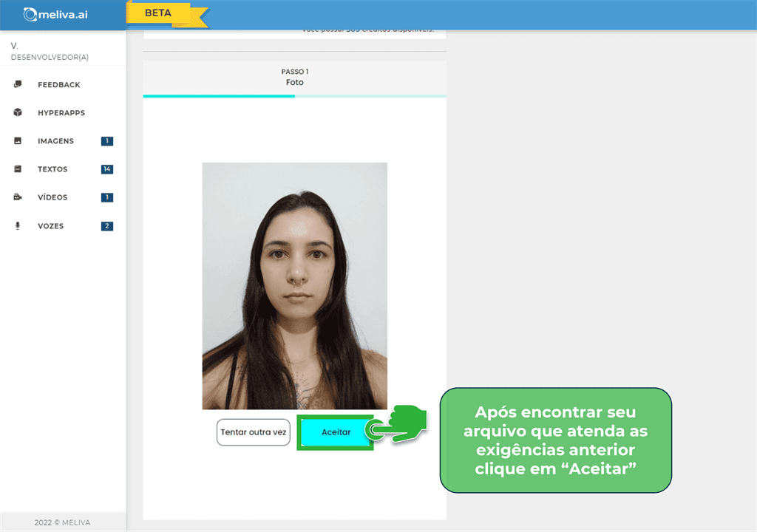The height and width of the screenshot is (532, 757).
Task: Open the VÍDEOS section
Action: pos(52,197)
